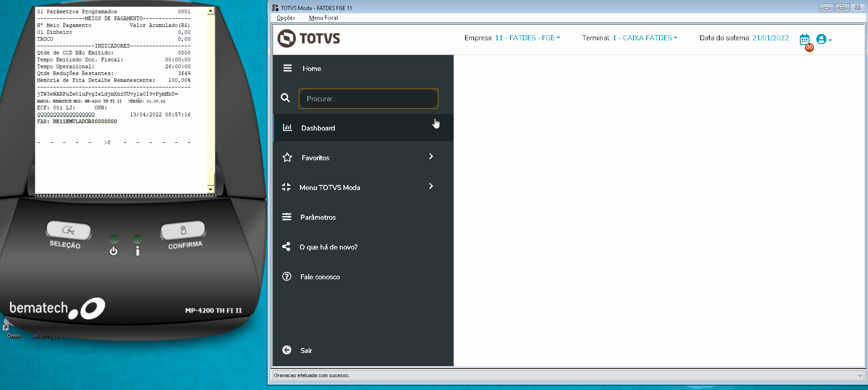Click the question mark icon for Fale conosco
Screen dimensions: 868x390
pos(287,276)
